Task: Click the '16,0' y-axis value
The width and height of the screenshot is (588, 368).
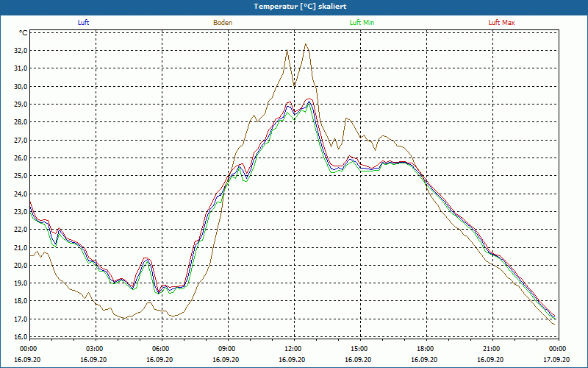Action: point(21,337)
